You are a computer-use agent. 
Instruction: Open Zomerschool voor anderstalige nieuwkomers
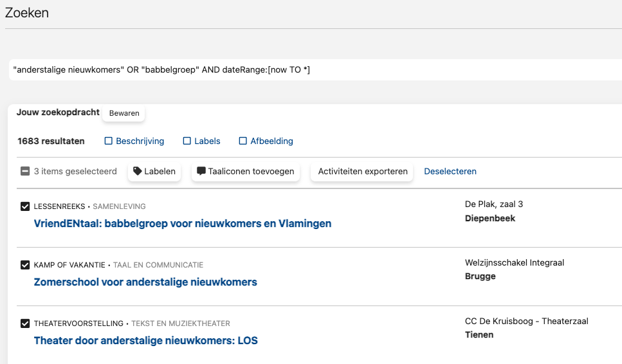click(145, 282)
